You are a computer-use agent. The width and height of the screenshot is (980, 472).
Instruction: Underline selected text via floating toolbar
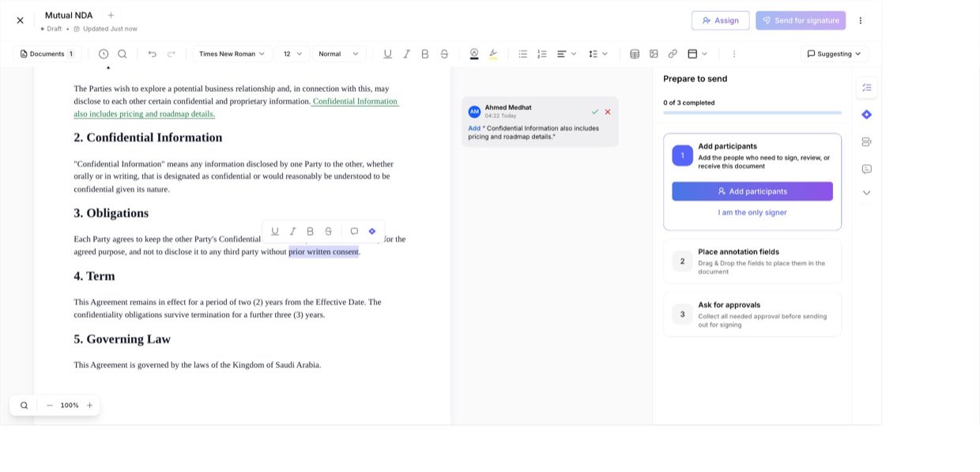pyautogui.click(x=275, y=232)
